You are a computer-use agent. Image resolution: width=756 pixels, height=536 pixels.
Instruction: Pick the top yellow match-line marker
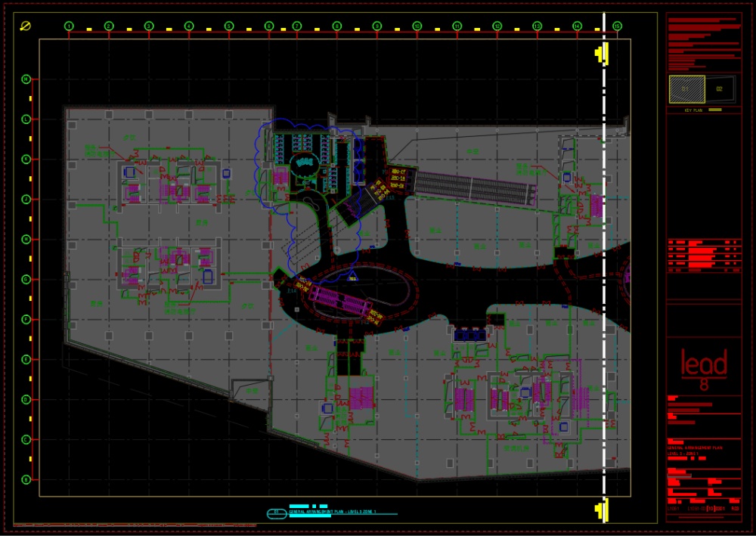click(x=600, y=54)
